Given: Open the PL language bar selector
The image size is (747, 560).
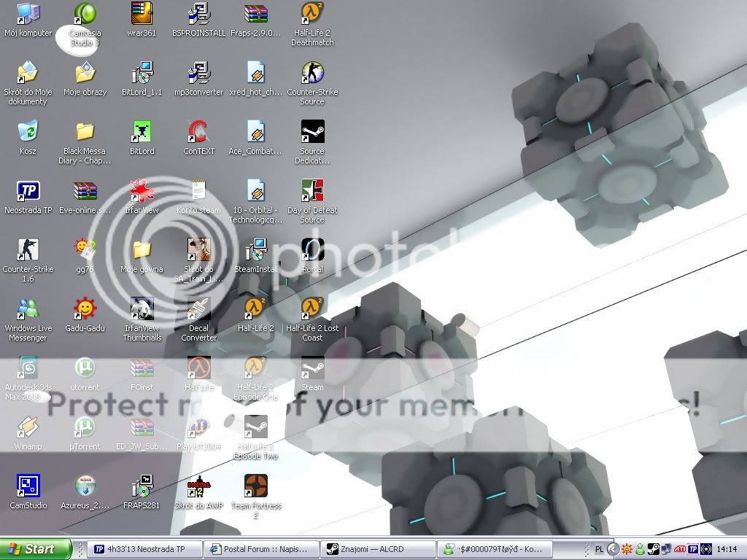Looking at the screenshot, I should pyautogui.click(x=599, y=550).
